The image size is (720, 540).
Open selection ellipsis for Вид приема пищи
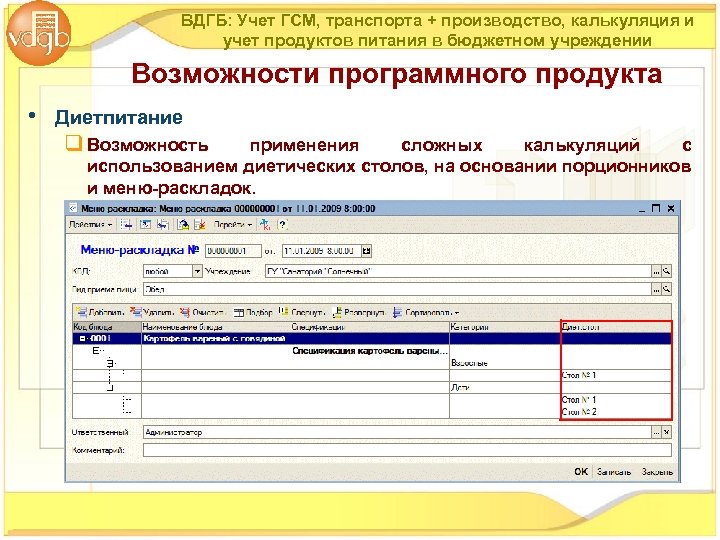(x=656, y=289)
